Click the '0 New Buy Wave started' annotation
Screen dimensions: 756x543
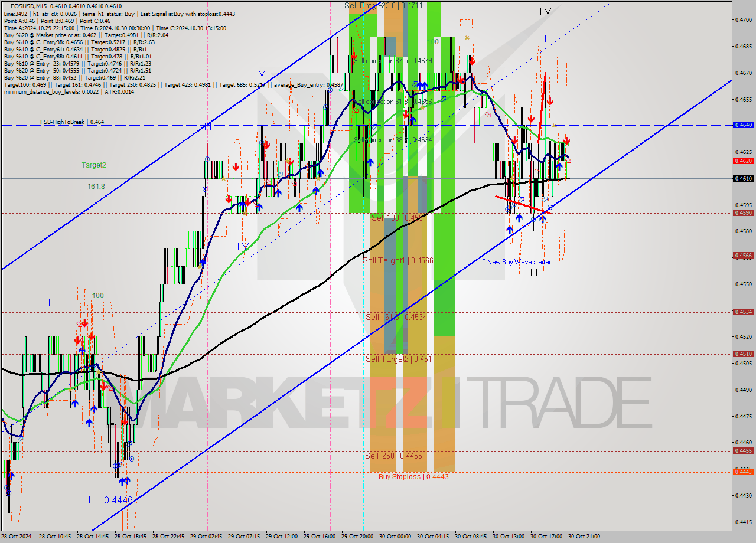click(517, 262)
